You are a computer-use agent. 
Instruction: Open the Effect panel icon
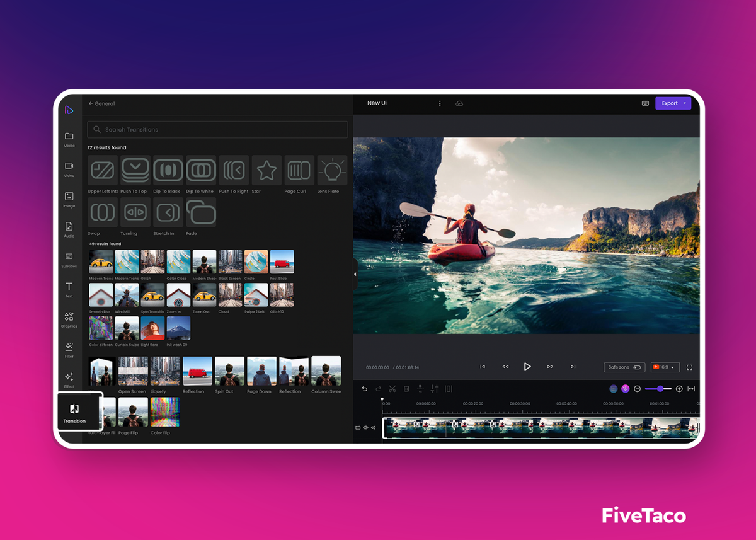69,380
